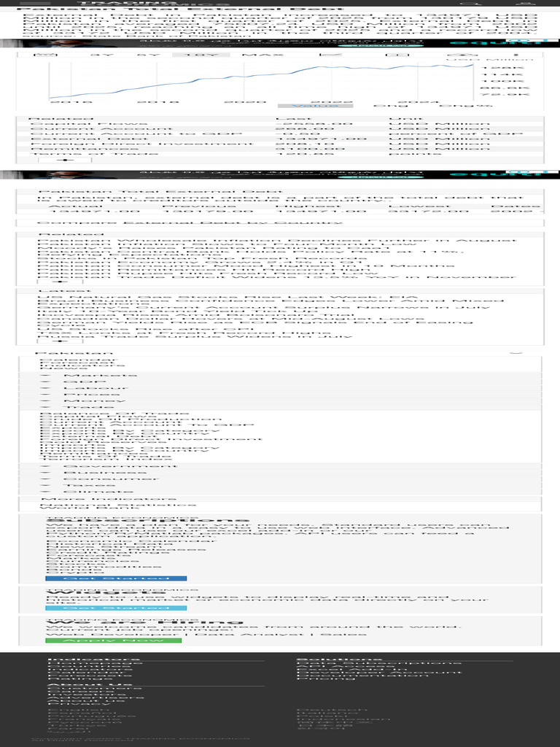The height and width of the screenshot is (747, 560).
Task: Switch site language to Deutsch
Action: tap(332, 711)
